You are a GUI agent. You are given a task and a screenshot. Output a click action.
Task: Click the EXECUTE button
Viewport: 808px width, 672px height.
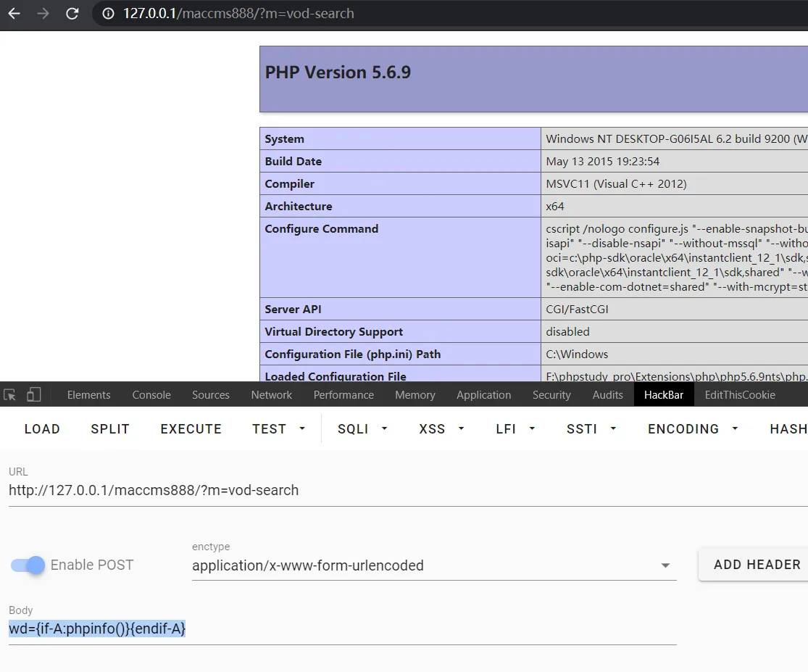point(191,429)
